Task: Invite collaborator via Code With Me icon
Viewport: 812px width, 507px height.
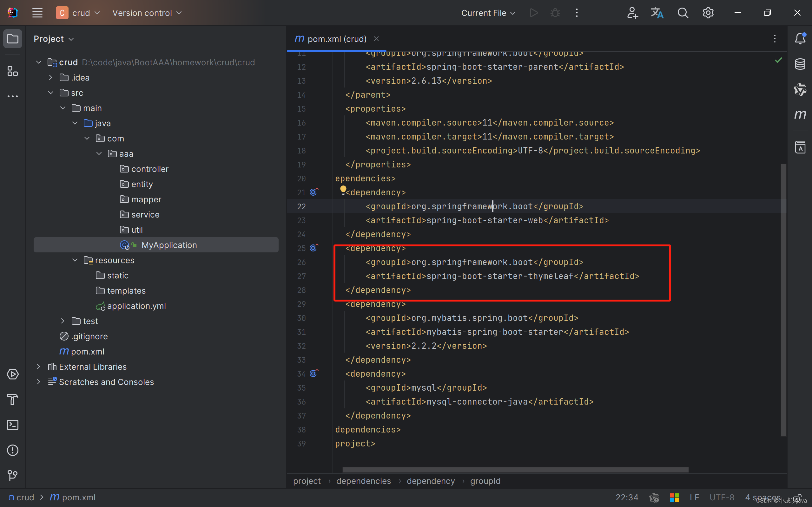Action: click(x=632, y=13)
